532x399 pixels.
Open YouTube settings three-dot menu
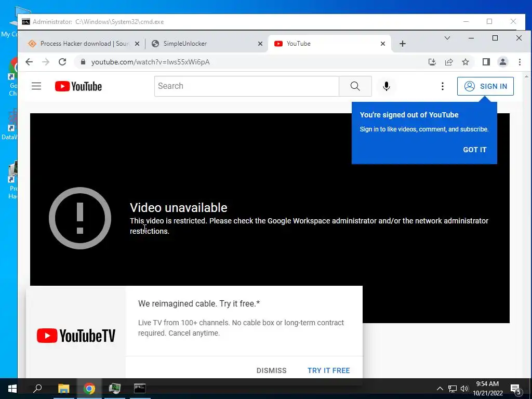[443, 86]
